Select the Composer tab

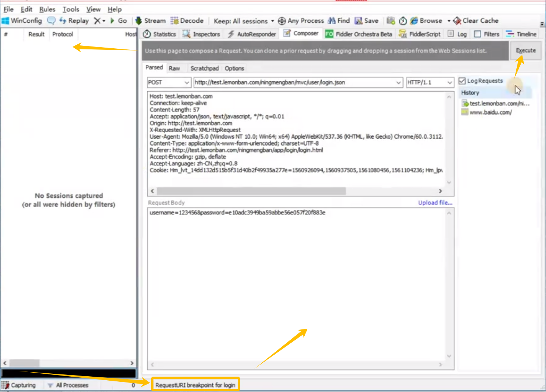point(301,34)
